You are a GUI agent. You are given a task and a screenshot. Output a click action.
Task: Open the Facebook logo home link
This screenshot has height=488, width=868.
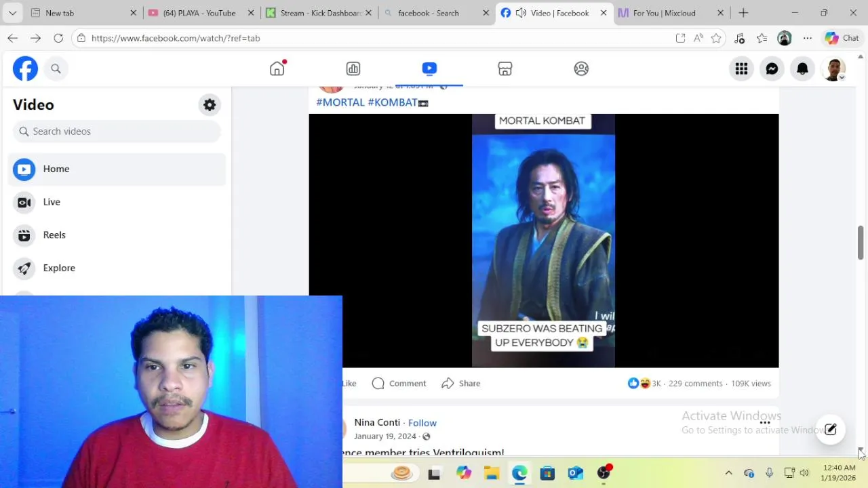pyautogui.click(x=25, y=68)
